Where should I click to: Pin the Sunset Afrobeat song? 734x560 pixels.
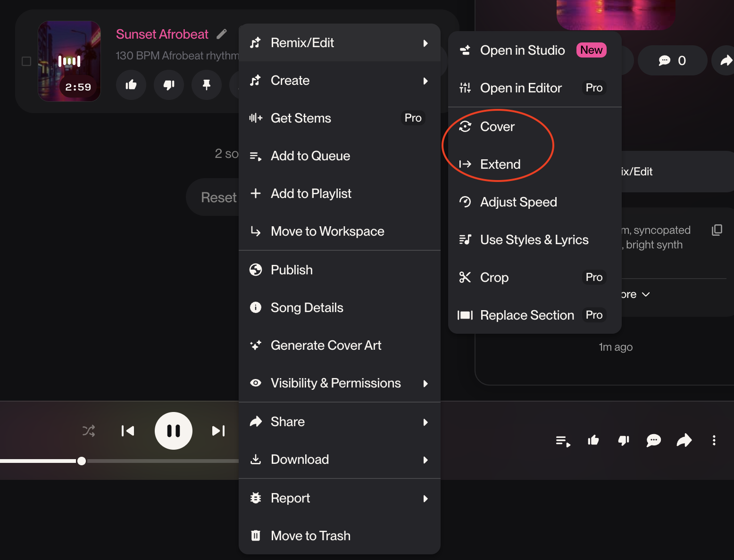(x=206, y=85)
